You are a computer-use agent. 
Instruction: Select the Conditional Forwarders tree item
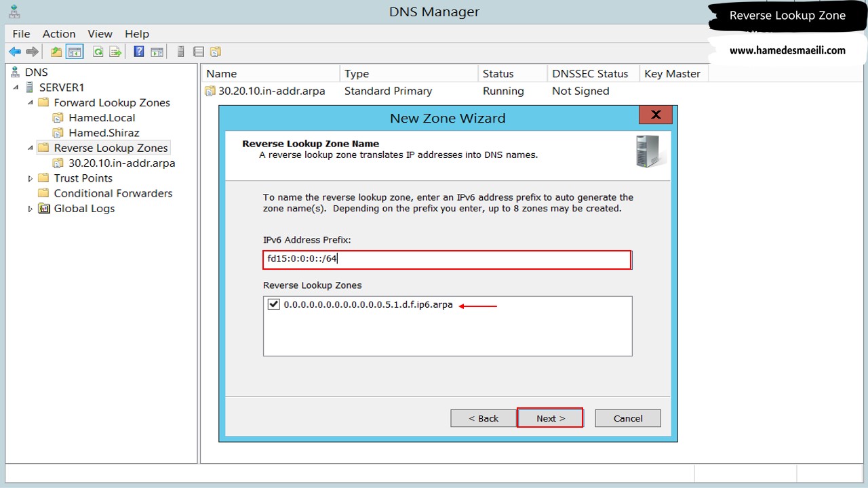click(113, 193)
